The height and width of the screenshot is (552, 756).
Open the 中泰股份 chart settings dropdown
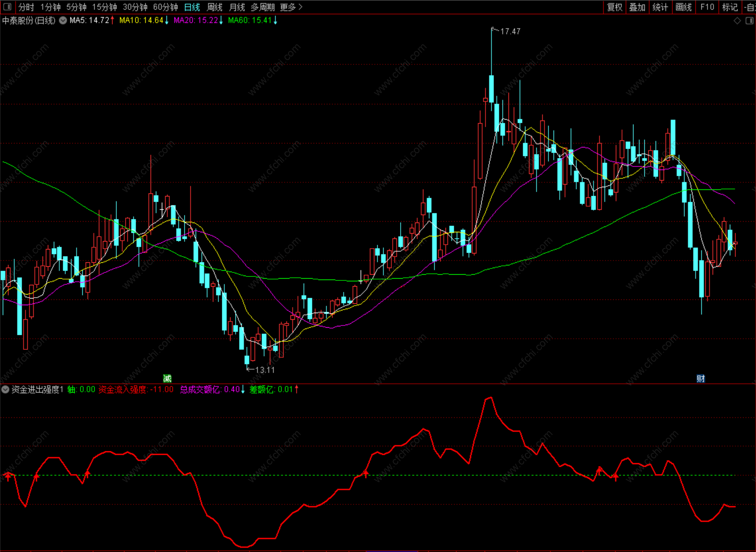click(63, 20)
